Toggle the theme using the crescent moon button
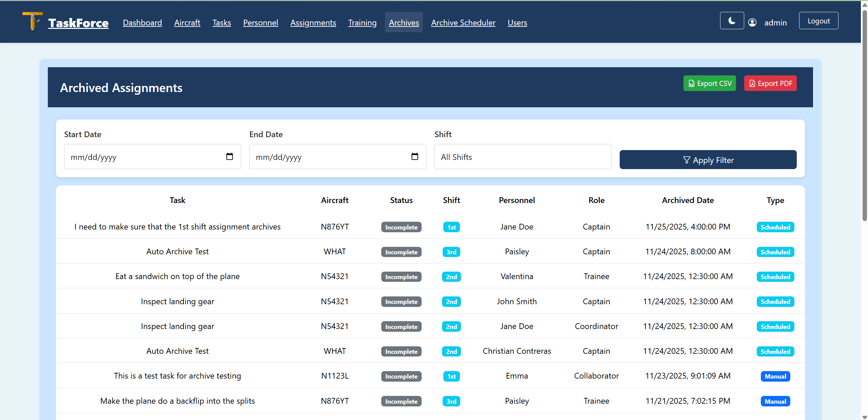The width and height of the screenshot is (868, 420). click(732, 21)
